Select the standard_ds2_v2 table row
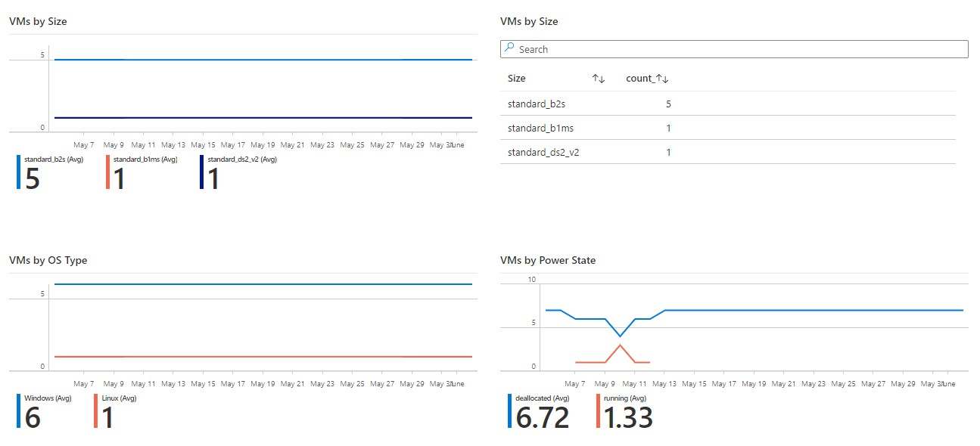This screenshot has height=446, width=980. coord(727,153)
